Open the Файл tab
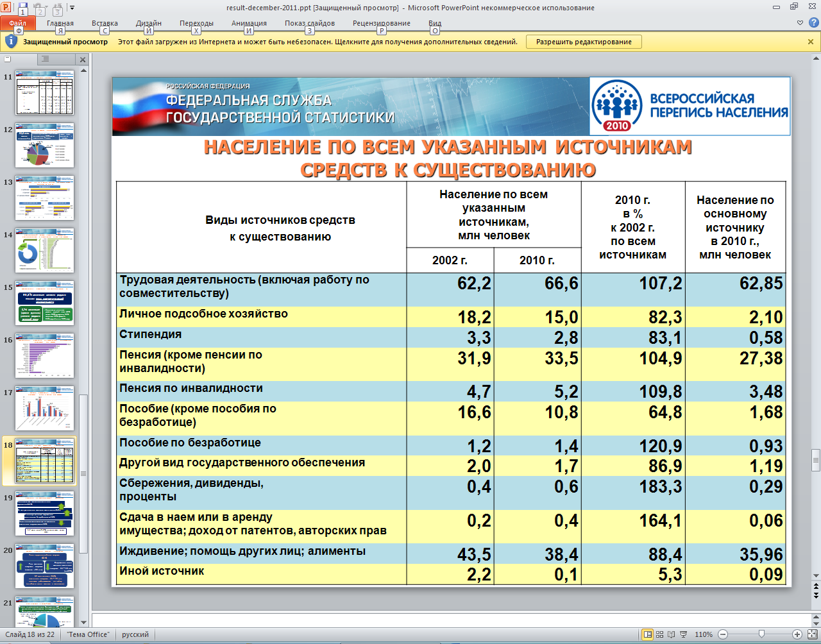Screen dimensions: 821x644 (x=18, y=24)
